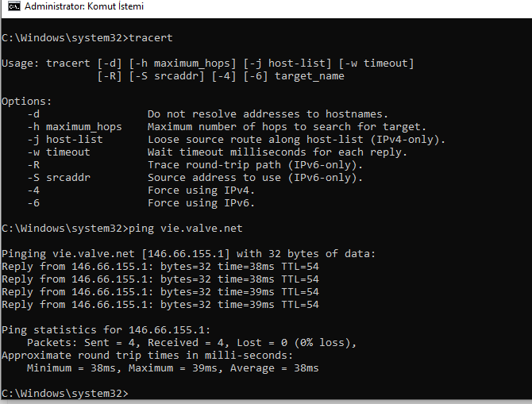This screenshot has height=404, width=532.
Task: Click the 'Force using IPv6.' description
Action: tap(201, 203)
